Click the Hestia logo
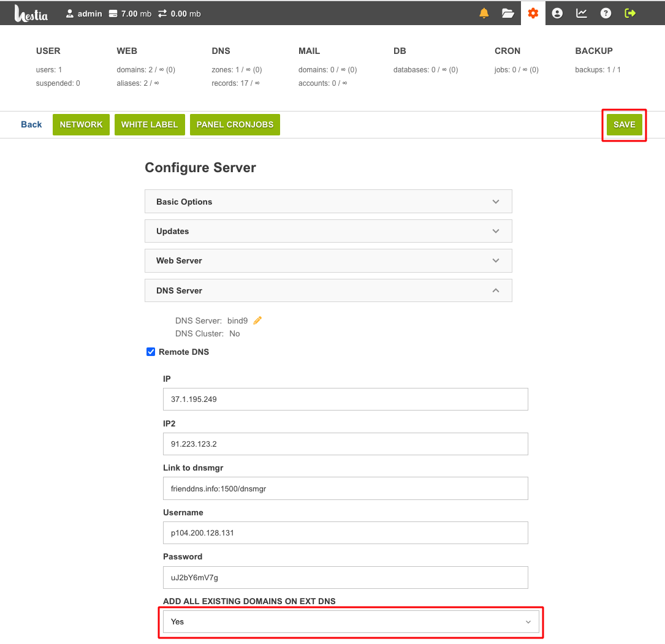The height and width of the screenshot is (644, 665). [x=31, y=13]
